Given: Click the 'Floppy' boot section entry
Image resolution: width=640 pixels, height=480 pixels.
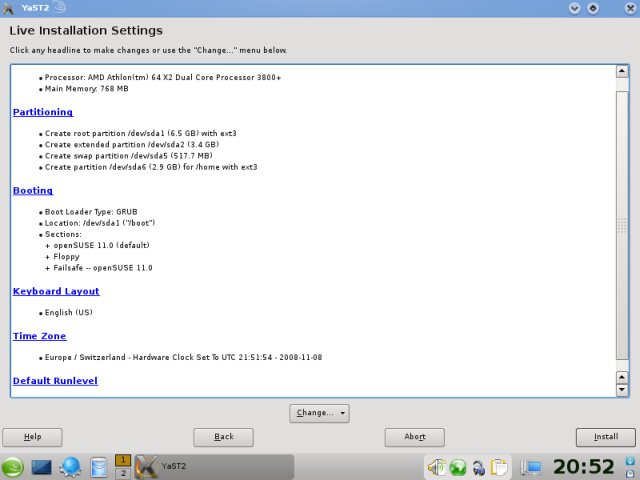Looking at the screenshot, I should coord(67,257).
